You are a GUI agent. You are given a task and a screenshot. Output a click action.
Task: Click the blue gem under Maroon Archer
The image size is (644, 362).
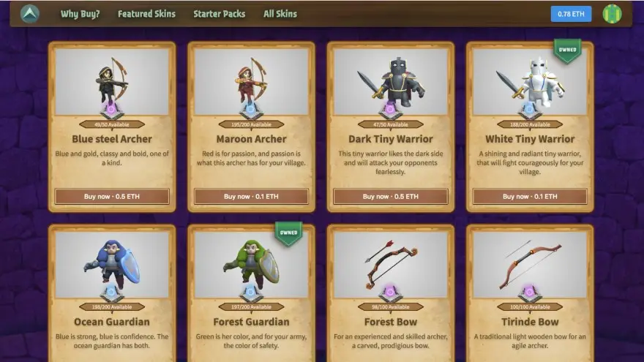[250, 110]
